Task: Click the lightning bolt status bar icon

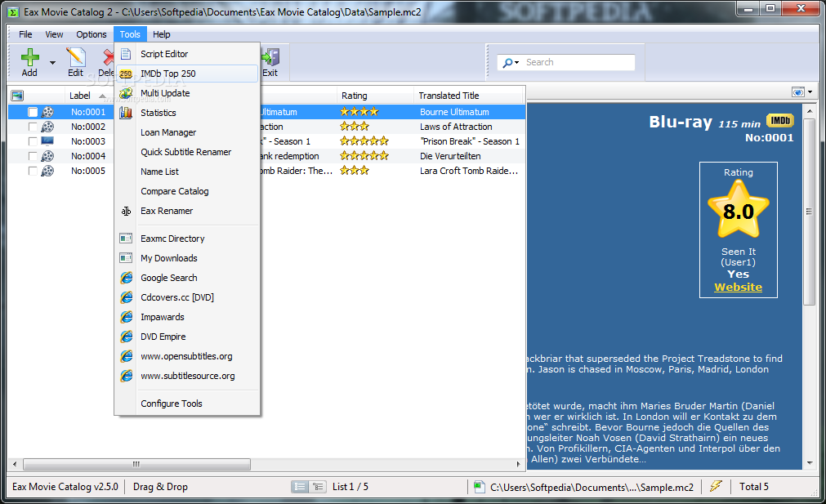Action: pos(716,486)
